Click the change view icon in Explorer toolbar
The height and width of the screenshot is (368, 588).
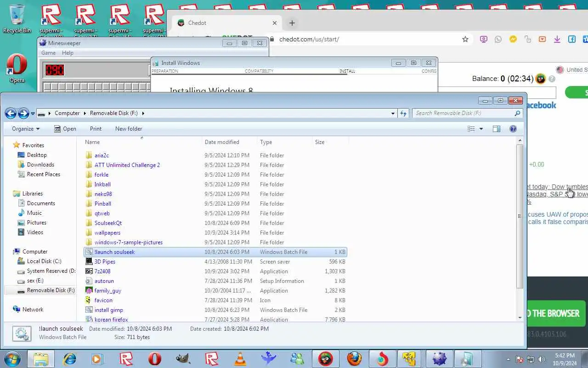(471, 129)
